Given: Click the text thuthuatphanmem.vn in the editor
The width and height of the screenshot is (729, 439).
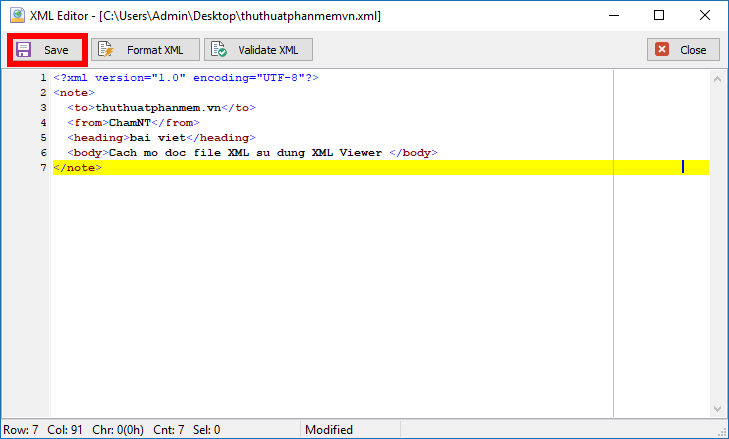Looking at the screenshot, I should (158, 108).
